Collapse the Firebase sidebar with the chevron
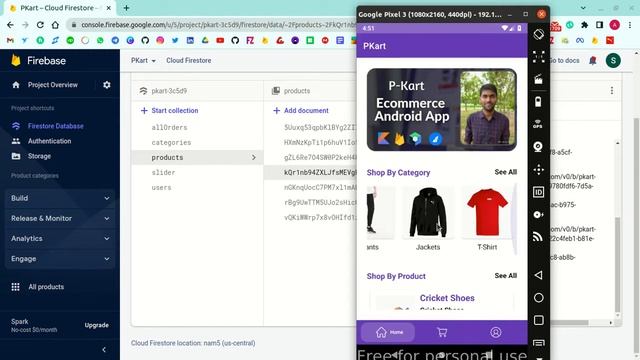640x360 pixels. (104, 349)
